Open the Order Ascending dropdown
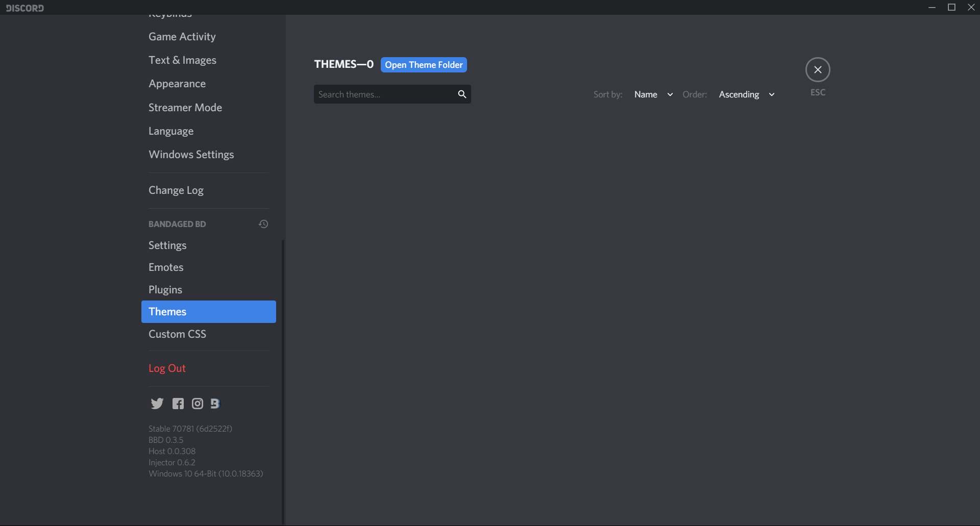Image resolution: width=980 pixels, height=526 pixels. 747,94
